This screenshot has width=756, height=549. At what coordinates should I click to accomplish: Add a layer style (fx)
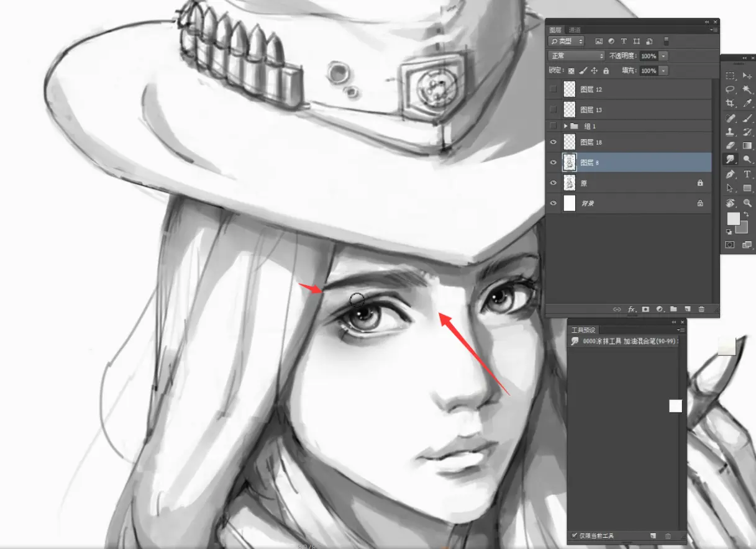(631, 309)
